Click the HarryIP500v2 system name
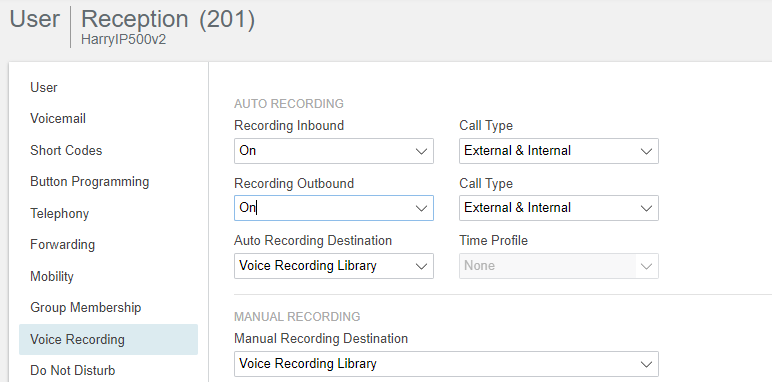This screenshot has width=772, height=382. pyautogui.click(x=124, y=39)
